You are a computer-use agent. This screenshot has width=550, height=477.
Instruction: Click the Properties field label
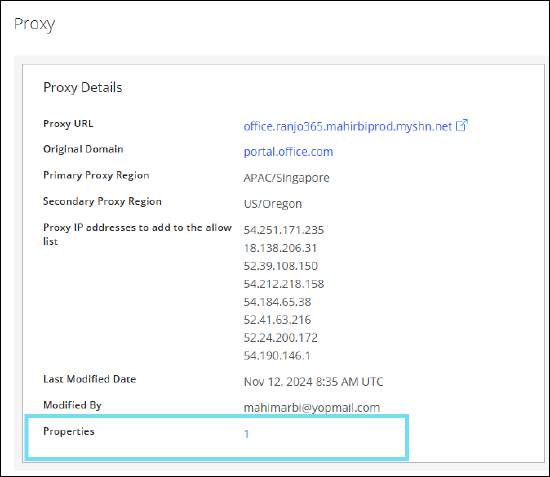tap(69, 431)
